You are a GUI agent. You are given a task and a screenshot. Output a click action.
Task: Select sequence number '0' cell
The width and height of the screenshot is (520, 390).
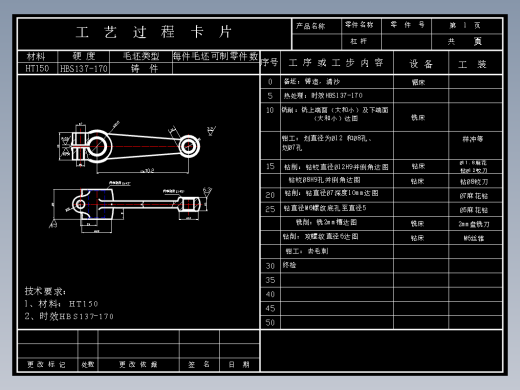pos(270,82)
